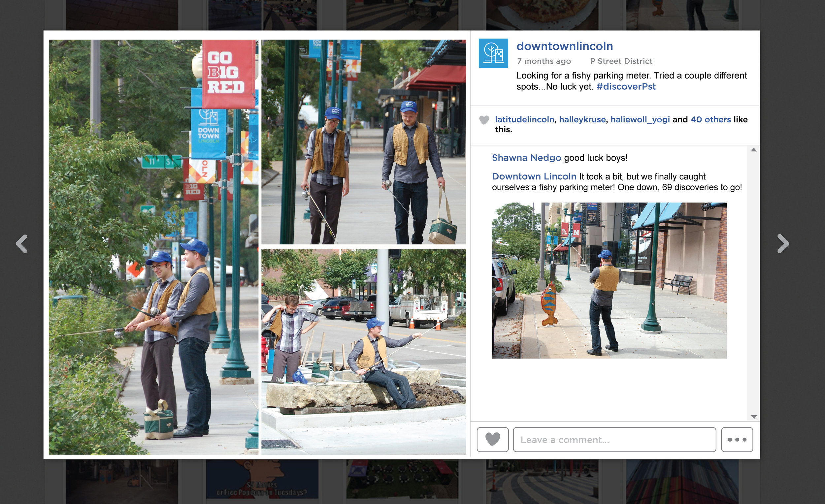Screen dimensions: 825x504
Task: View haliewoll_yogi's profile
Action: pos(640,119)
